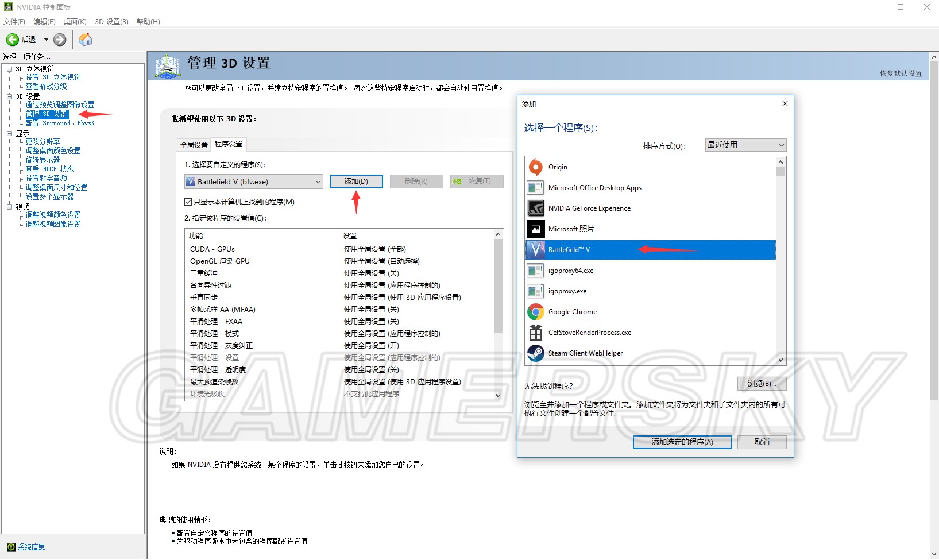Select the CUDA - GPUs setting row
Viewport: 939px width, 560px height.
point(339,249)
